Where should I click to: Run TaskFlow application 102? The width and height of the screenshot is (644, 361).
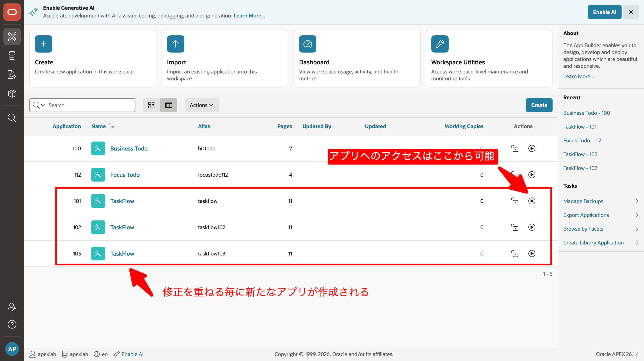click(x=532, y=227)
